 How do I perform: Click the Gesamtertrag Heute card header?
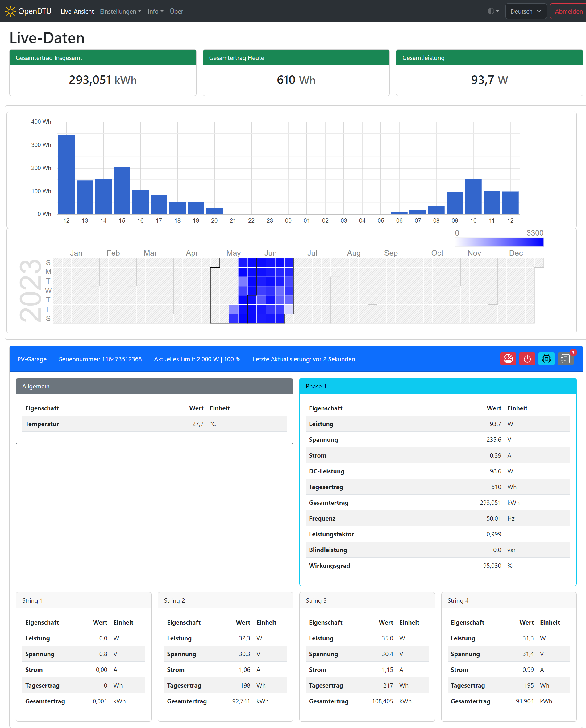[296, 58]
